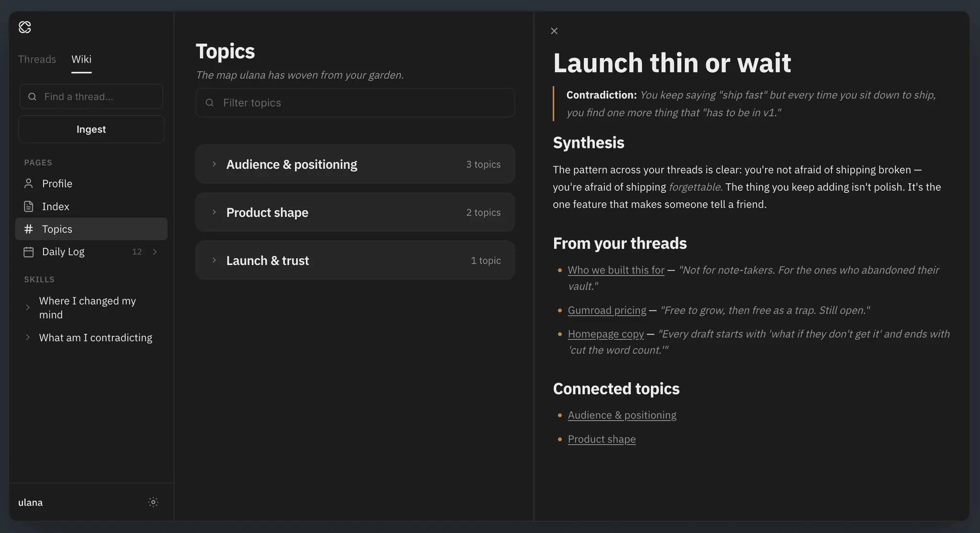Open the Profile page

coord(91,183)
